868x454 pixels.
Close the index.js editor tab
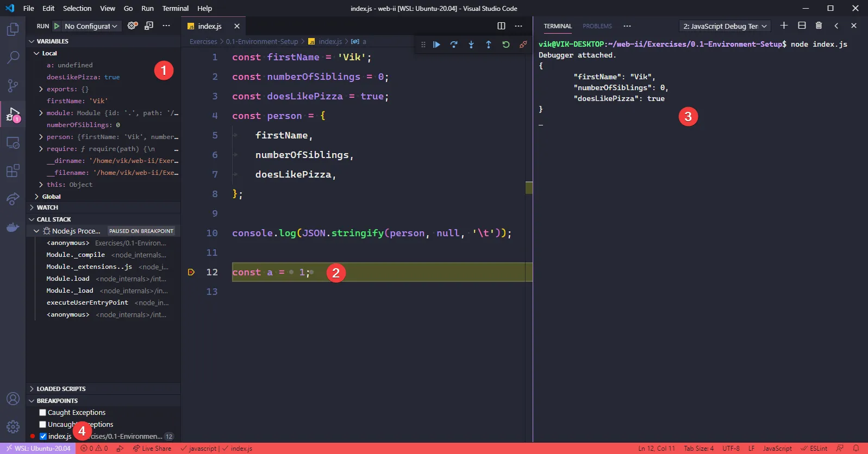point(237,26)
